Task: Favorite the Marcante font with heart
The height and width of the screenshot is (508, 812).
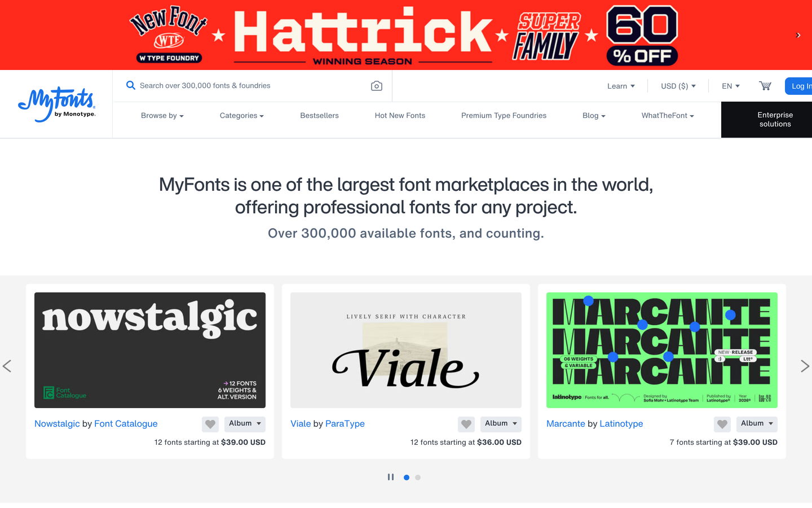Action: [722, 424]
